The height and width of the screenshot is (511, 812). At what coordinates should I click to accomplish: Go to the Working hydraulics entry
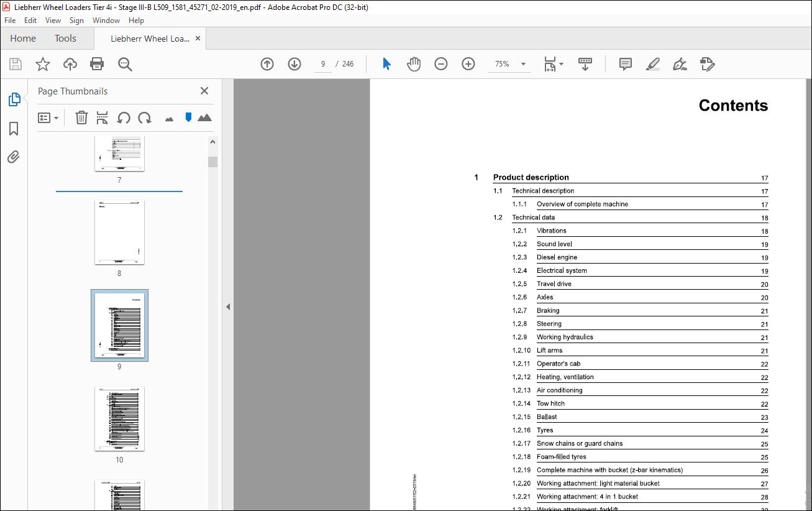(565, 337)
